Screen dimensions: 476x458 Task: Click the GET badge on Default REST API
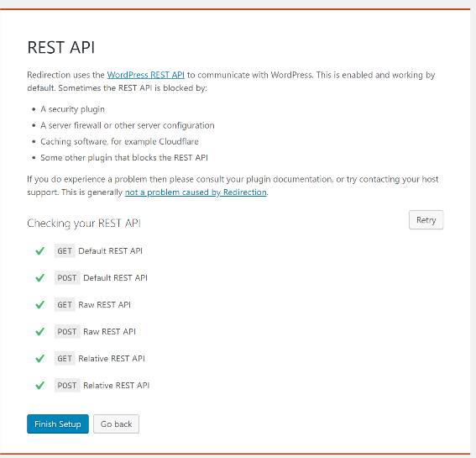65,250
